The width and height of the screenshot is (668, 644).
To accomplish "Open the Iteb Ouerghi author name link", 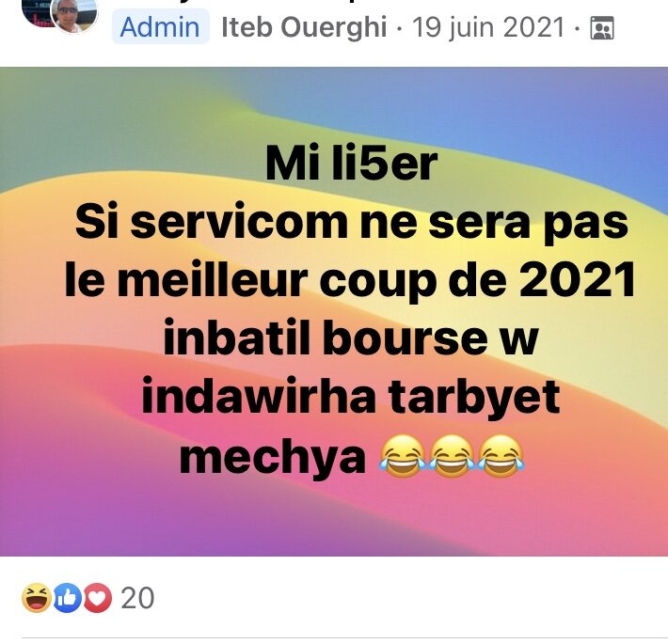I will 304,27.
